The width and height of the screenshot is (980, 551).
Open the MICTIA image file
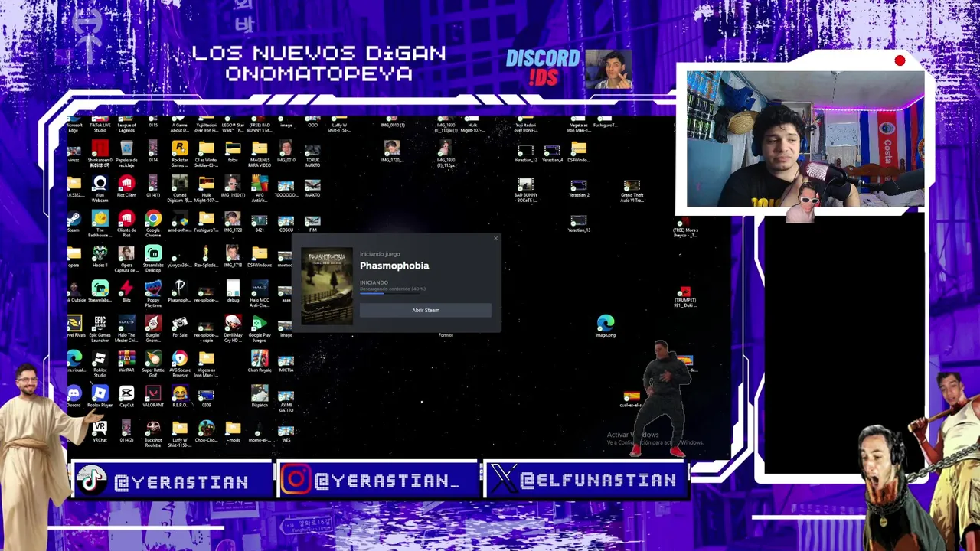pyautogui.click(x=286, y=360)
